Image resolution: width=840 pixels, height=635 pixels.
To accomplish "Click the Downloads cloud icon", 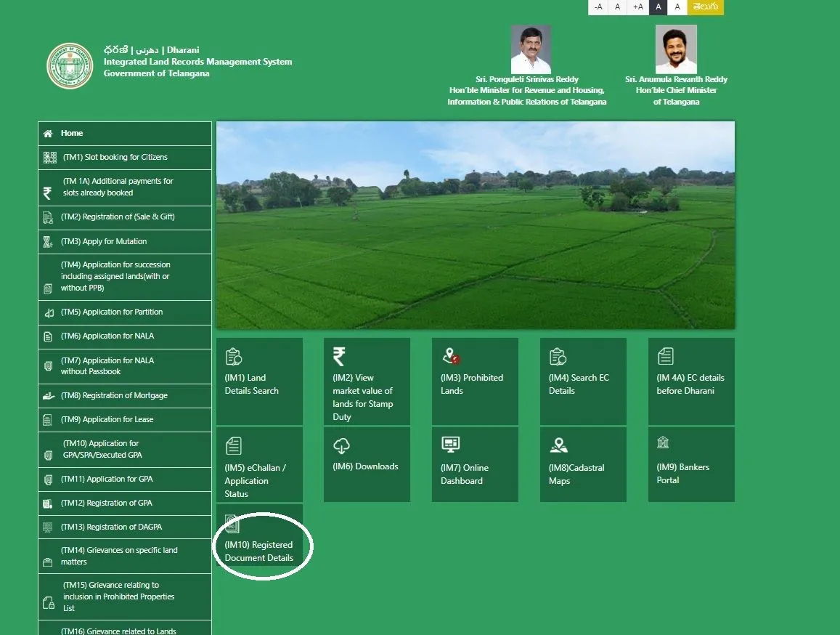I will click(x=341, y=445).
